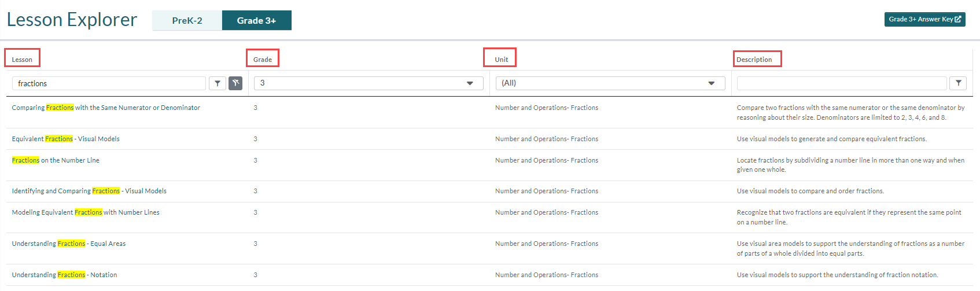Click the empty Description filter input
This screenshot has width=980, height=291.
pyautogui.click(x=842, y=83)
